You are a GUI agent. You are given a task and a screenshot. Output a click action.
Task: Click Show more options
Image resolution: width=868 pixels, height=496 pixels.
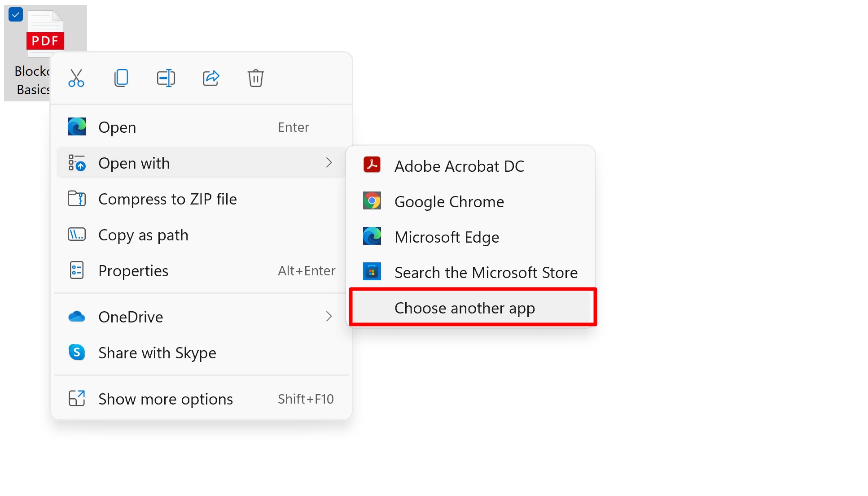pos(166,399)
